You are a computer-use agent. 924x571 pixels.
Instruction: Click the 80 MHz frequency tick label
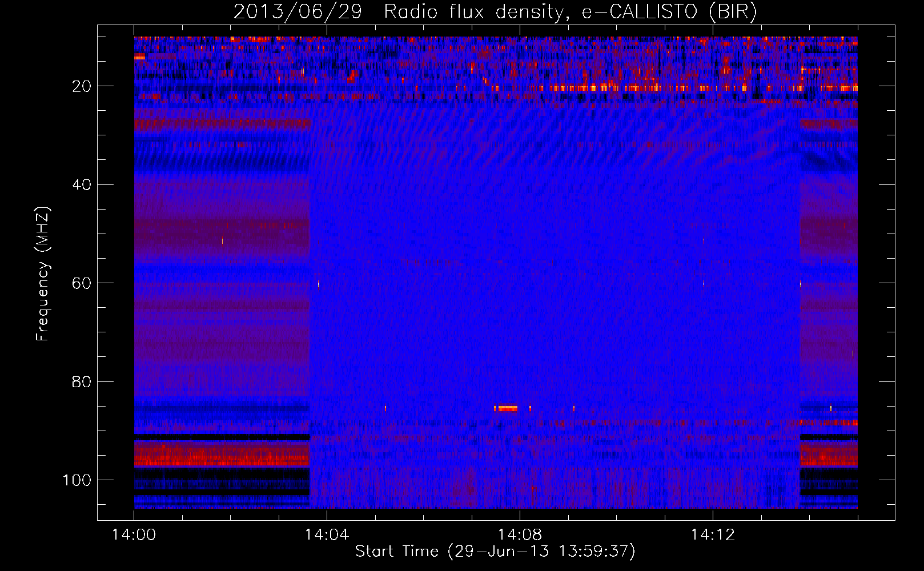[x=82, y=381]
